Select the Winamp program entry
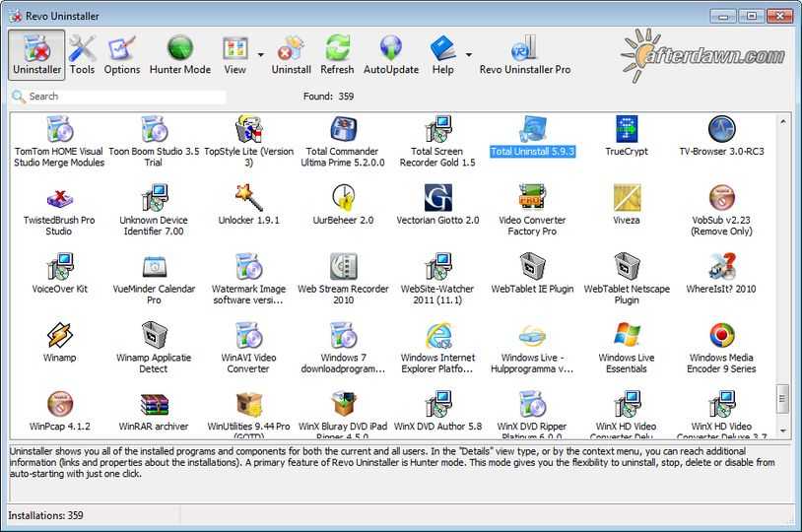 (x=60, y=343)
